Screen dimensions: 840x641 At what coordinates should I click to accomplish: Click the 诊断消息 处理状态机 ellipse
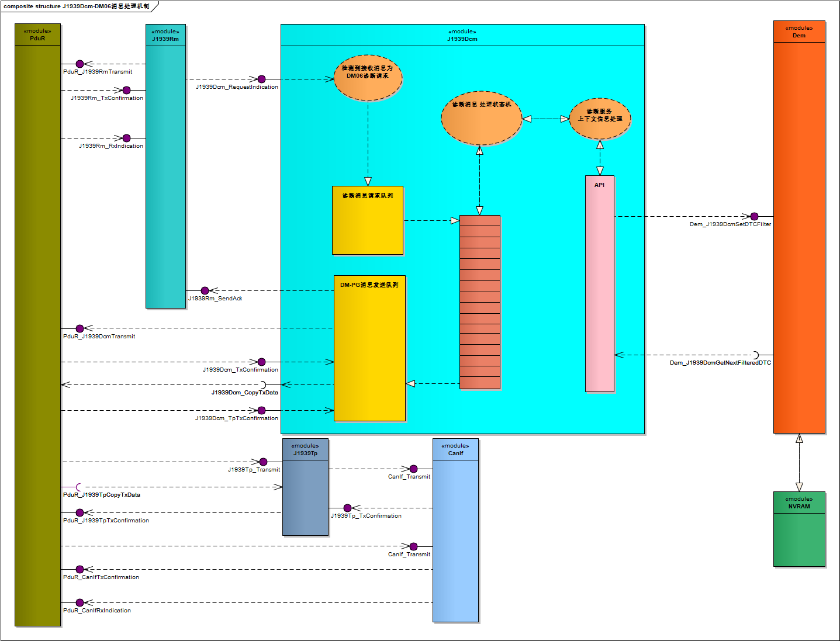482,118
